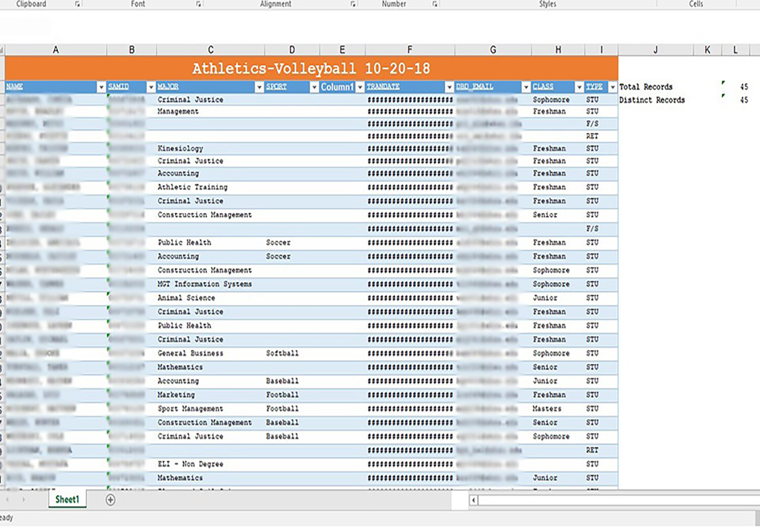Open the Alignment group dialog launcher
Image resolution: width=760 pixels, height=532 pixels.
tap(353, 4)
